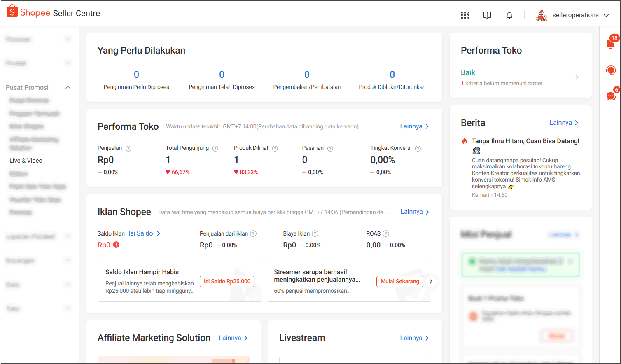The height and width of the screenshot is (364, 621).
Task: Click Lainnya in Iklan Shopee section
Action: 415,212
